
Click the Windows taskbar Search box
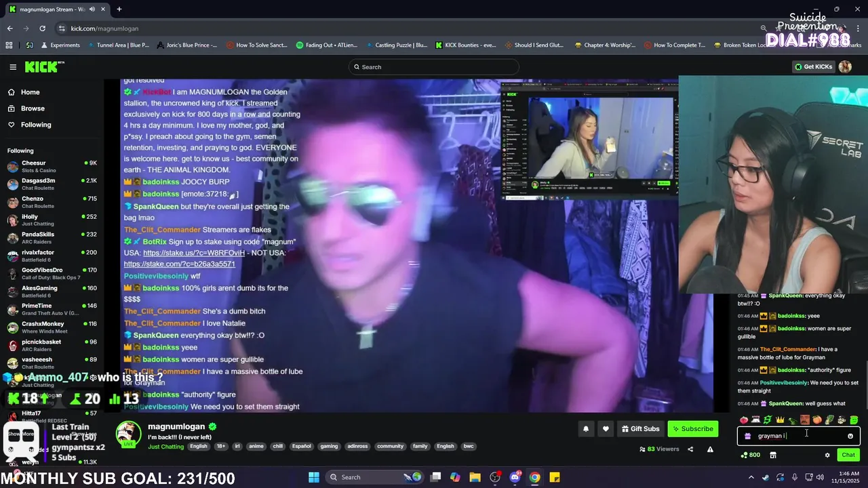pyautogui.click(x=374, y=477)
